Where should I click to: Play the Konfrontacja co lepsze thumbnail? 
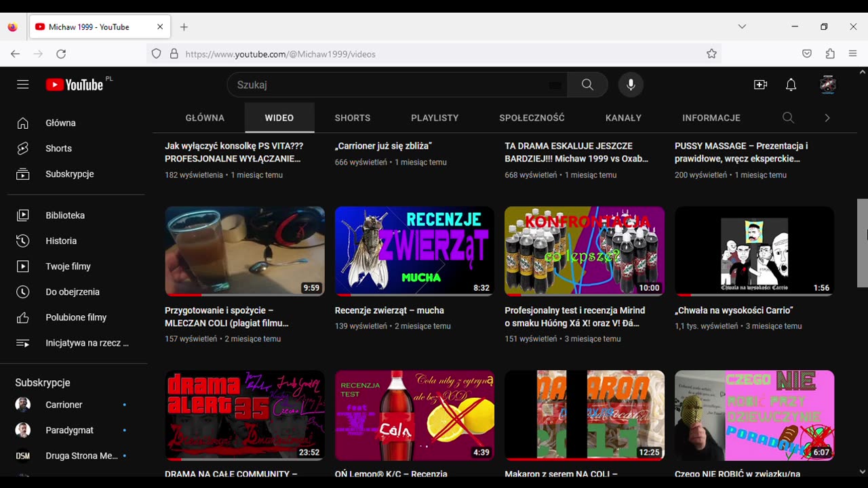(585, 251)
